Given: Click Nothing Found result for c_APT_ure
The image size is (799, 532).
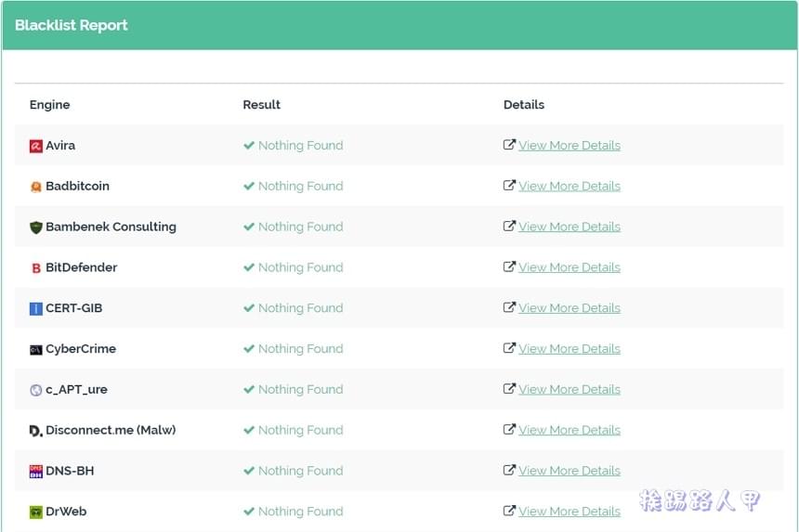Looking at the screenshot, I should point(301,390).
